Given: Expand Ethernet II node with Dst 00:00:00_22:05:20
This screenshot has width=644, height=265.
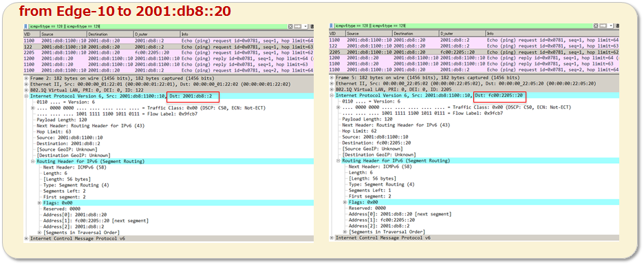Looking at the screenshot, I should coord(332,84).
